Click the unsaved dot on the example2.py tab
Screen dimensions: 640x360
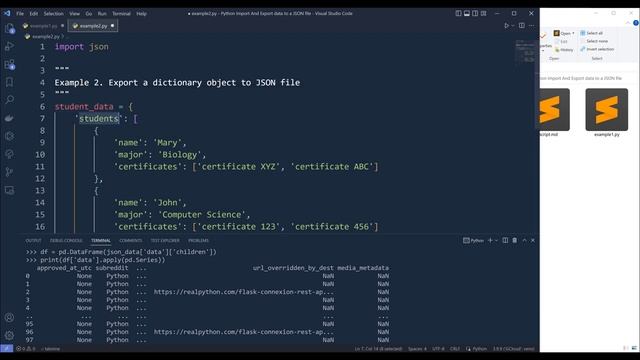tap(112, 26)
